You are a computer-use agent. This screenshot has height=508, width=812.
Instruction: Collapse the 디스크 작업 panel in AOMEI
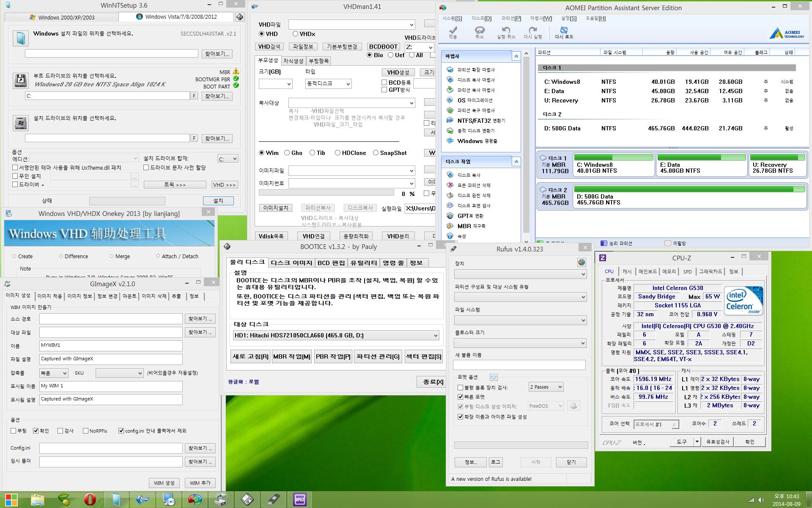516,162
